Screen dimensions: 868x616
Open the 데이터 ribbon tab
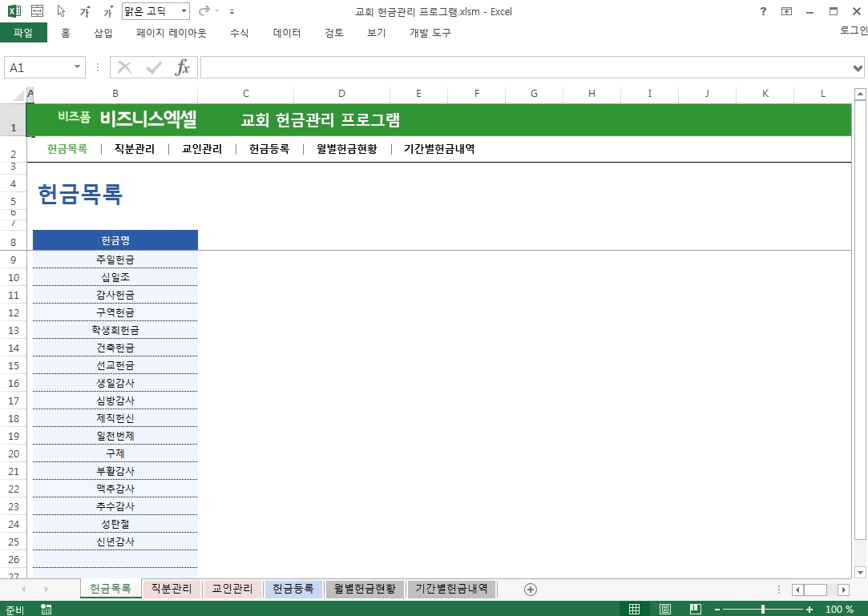pyautogui.click(x=287, y=33)
